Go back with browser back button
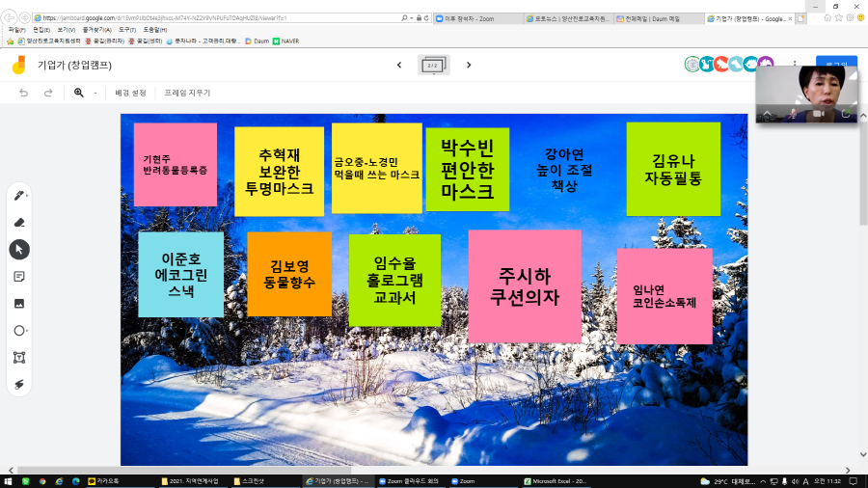 [10, 17]
